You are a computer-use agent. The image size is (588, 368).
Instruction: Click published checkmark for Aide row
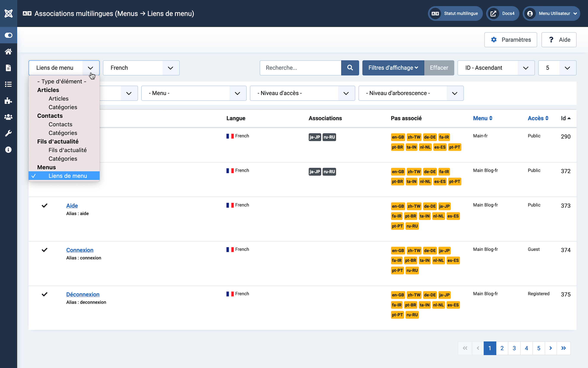click(45, 206)
